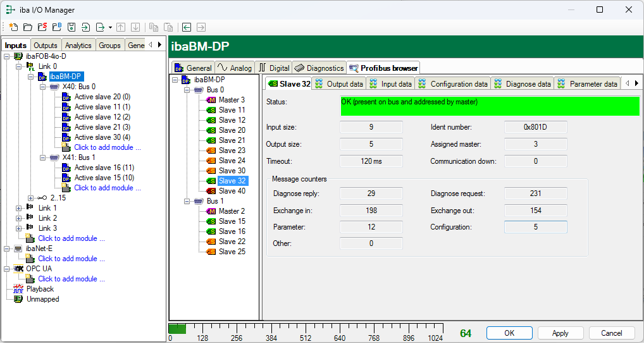Screen dimensions: 644x344
Task: Click the green left-arrow back icon
Action: pyautogui.click(x=186, y=27)
